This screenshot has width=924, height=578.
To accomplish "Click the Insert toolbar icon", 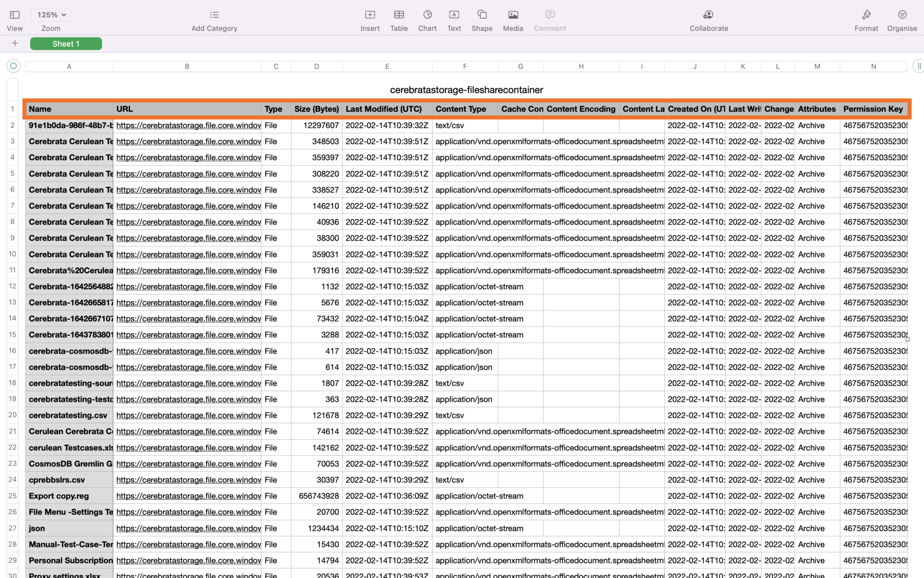I will [x=370, y=15].
